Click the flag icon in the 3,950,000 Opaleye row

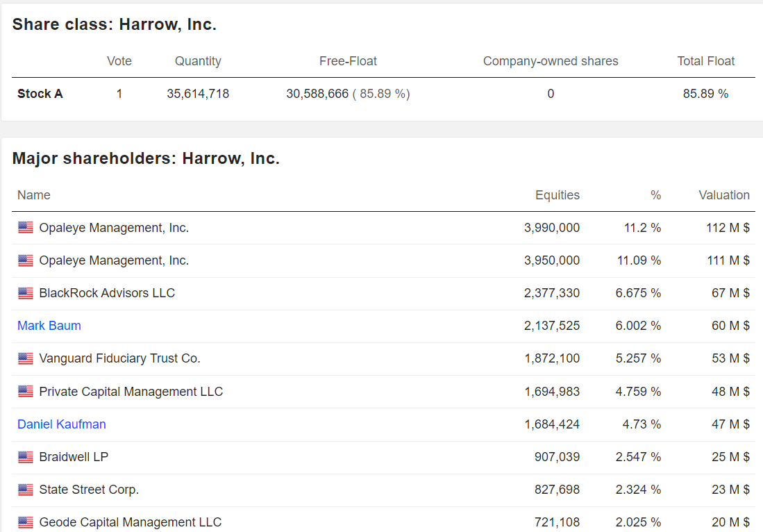26,260
